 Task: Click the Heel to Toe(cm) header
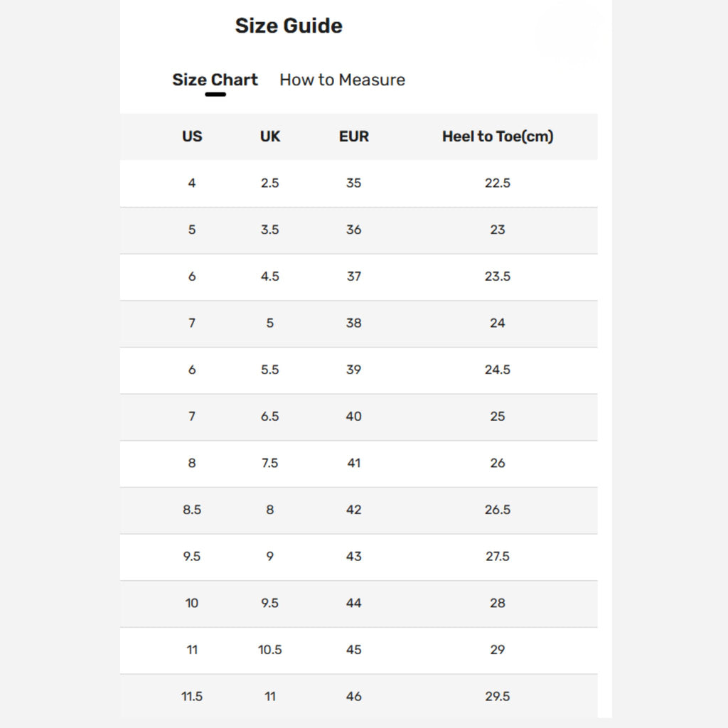[498, 136]
